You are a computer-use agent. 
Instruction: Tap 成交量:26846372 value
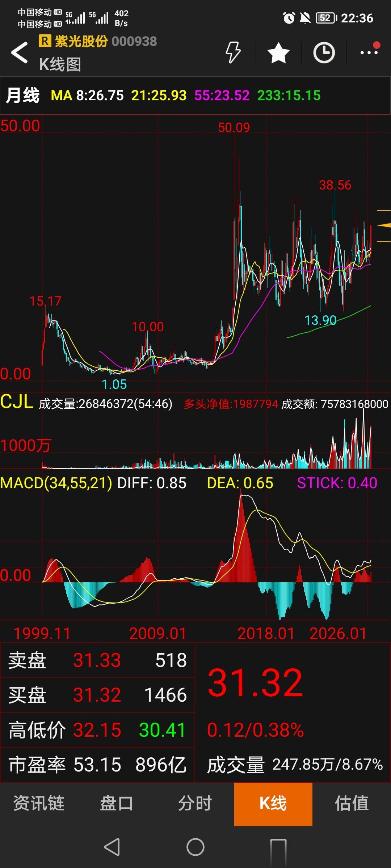tap(106, 404)
